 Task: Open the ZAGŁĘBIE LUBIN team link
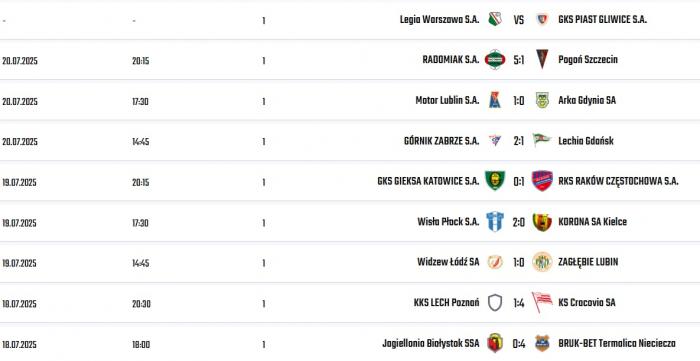pos(588,262)
